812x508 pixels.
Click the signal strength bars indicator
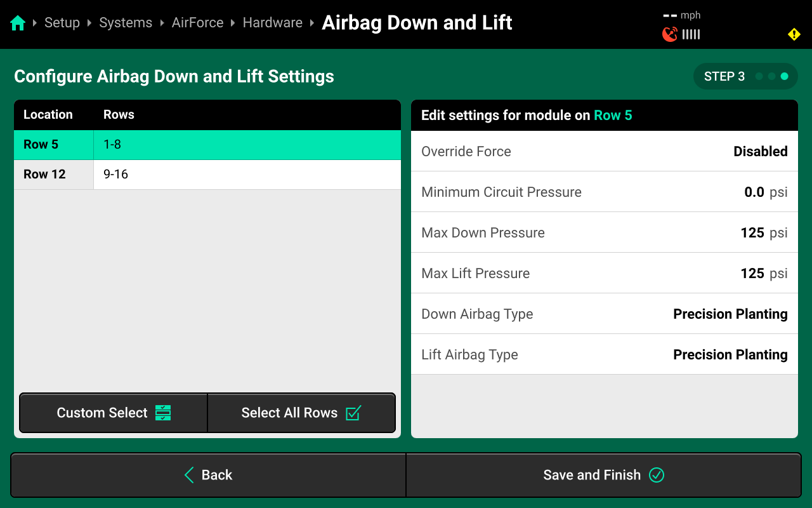[x=691, y=34]
